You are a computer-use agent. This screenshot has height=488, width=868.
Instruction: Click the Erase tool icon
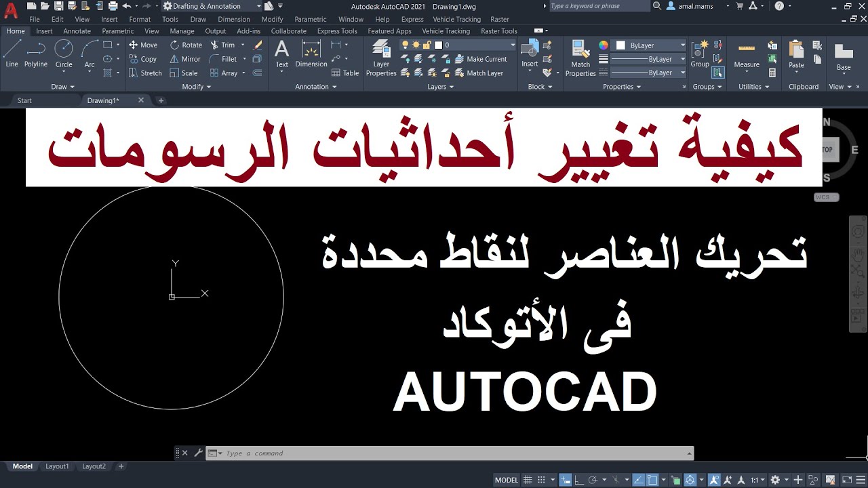(258, 45)
